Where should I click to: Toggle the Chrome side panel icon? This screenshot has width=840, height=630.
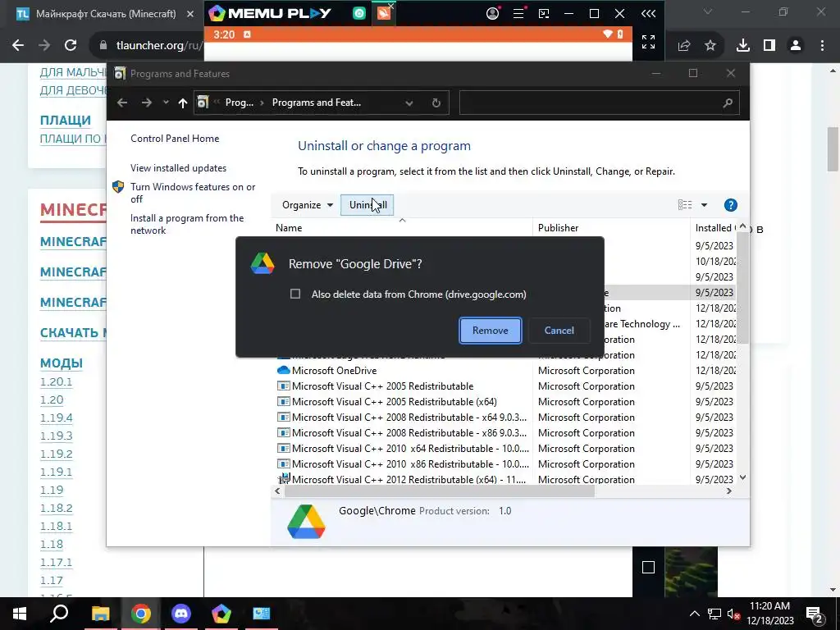click(769, 46)
